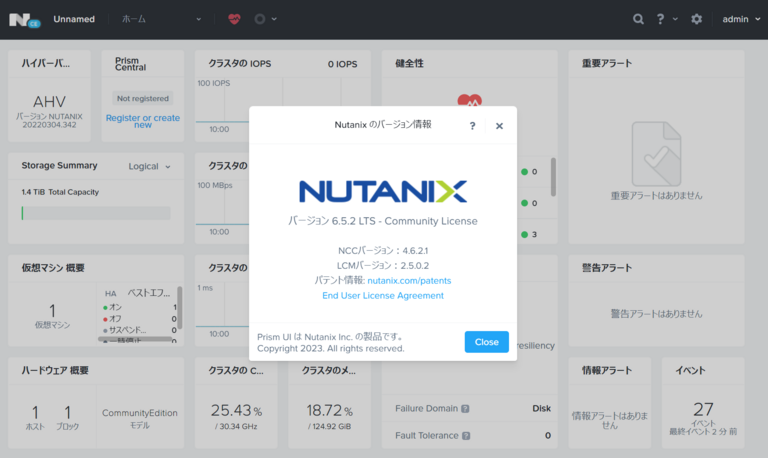This screenshot has width=768, height=458.
Task: Click the Failure Domain help icon
Action: 465,409
